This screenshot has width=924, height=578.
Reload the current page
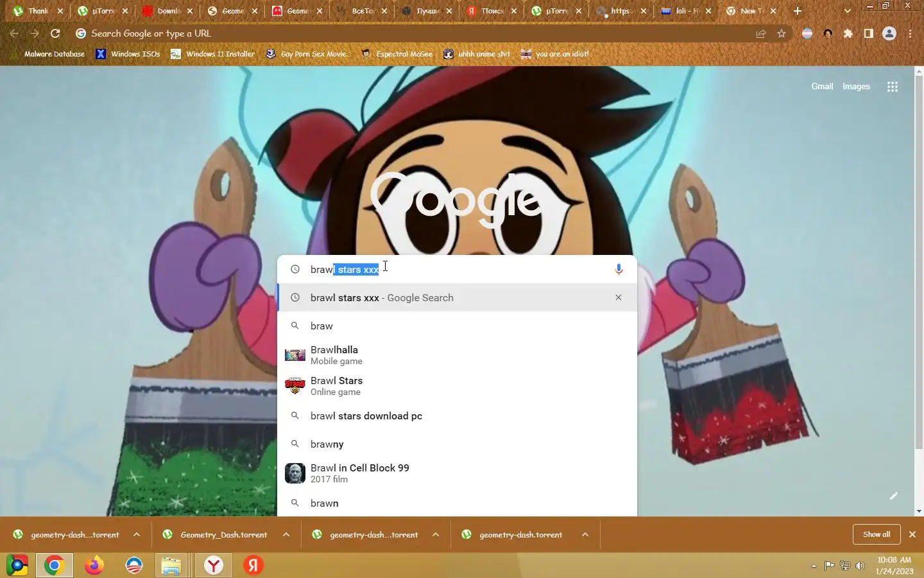tap(55, 33)
